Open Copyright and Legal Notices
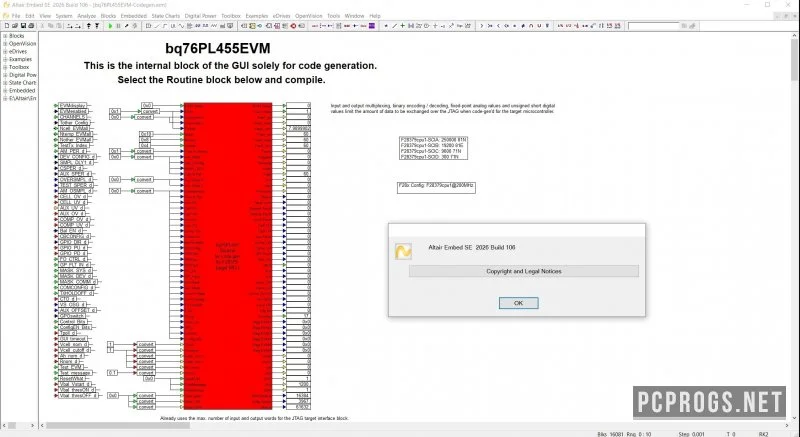 523,271
